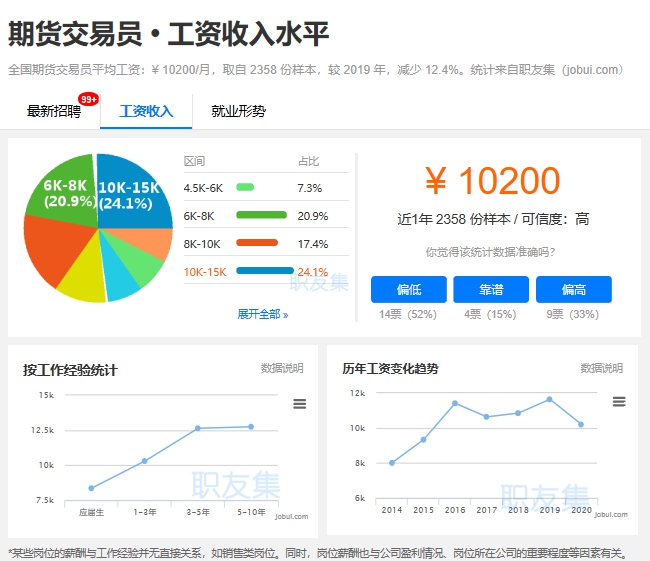The height and width of the screenshot is (561, 650).
Task: Click the 应届生 data point on chart
Action: [x=91, y=488]
